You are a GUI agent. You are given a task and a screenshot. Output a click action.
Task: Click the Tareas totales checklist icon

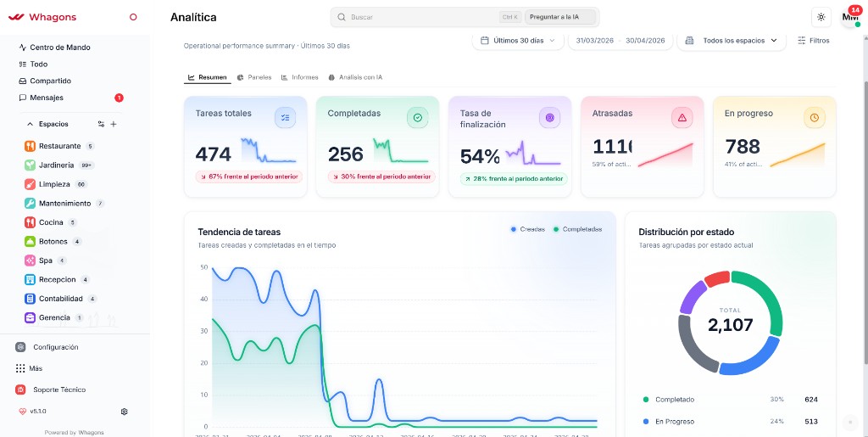285,117
